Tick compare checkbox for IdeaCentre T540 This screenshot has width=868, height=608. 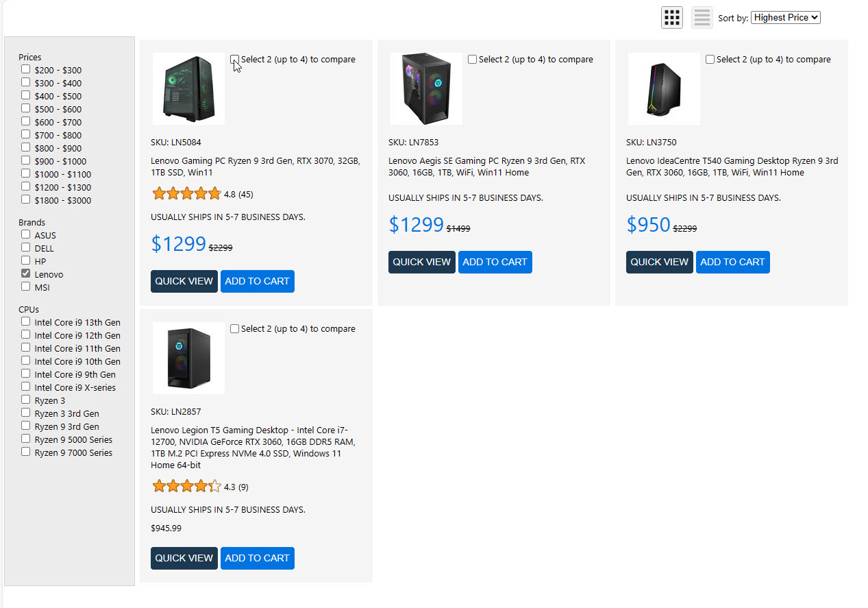tap(710, 60)
